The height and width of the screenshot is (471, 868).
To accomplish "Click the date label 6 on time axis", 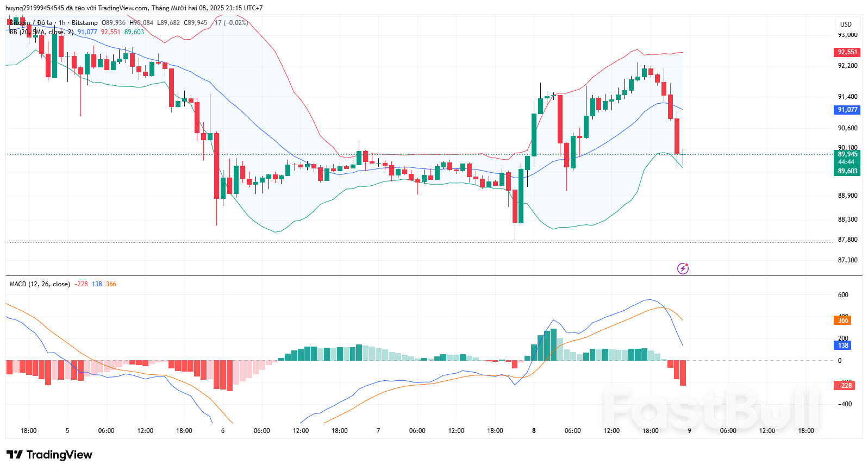I will coord(223,431).
